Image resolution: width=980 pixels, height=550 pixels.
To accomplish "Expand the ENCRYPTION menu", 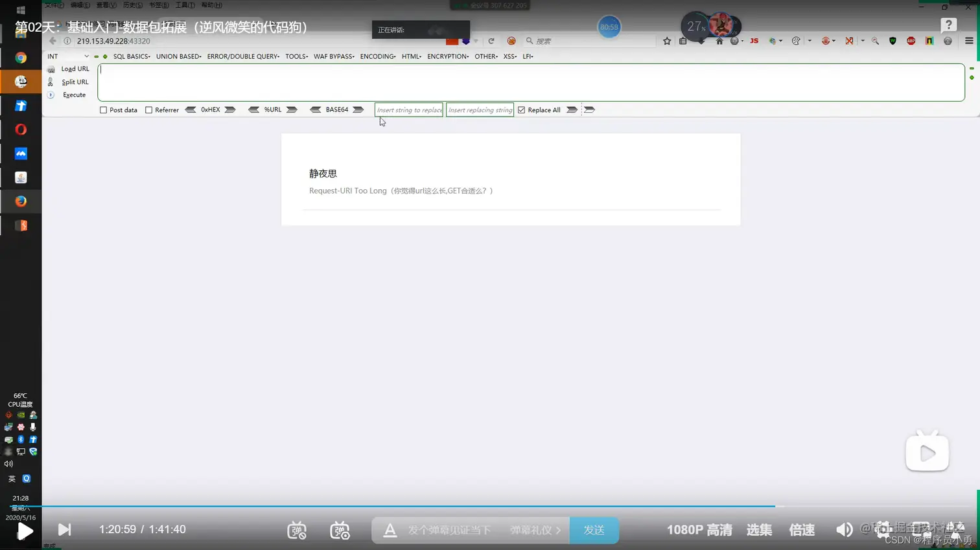I will point(448,56).
